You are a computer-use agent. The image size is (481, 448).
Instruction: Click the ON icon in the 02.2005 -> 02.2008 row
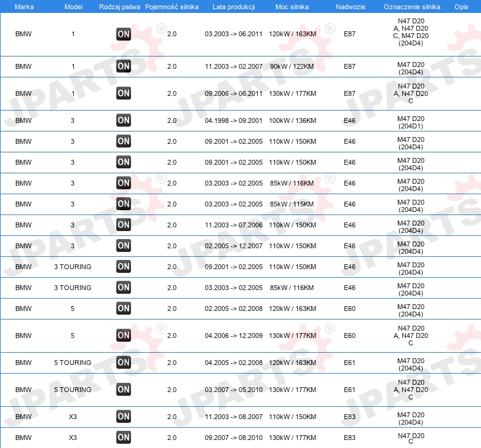(x=124, y=308)
